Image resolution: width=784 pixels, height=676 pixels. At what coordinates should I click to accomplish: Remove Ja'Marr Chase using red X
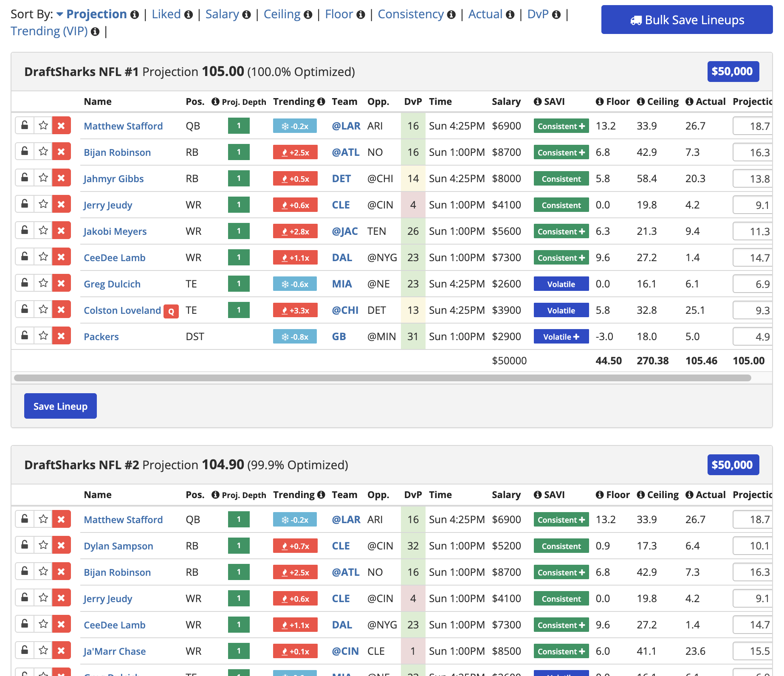coord(61,651)
